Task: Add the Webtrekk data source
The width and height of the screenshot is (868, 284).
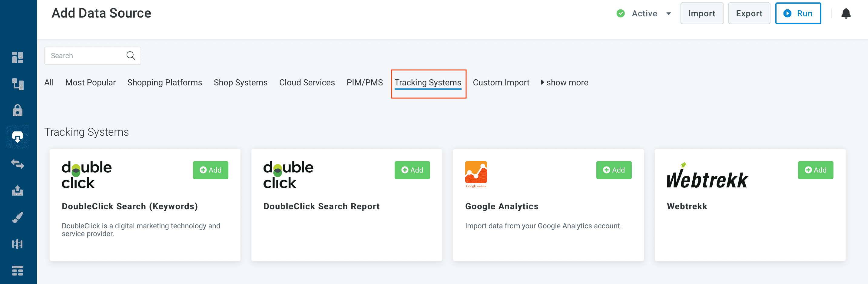Action: point(815,170)
